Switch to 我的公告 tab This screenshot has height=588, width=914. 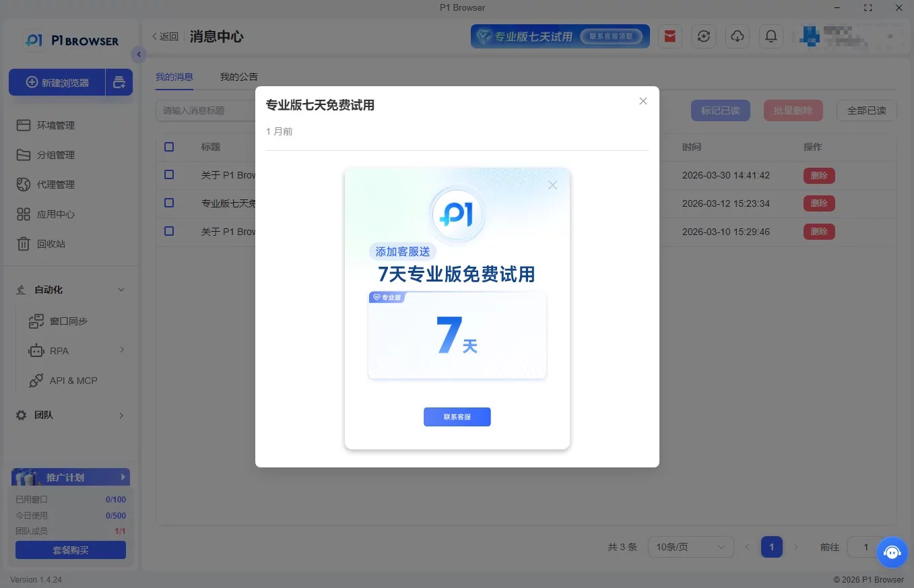(239, 77)
